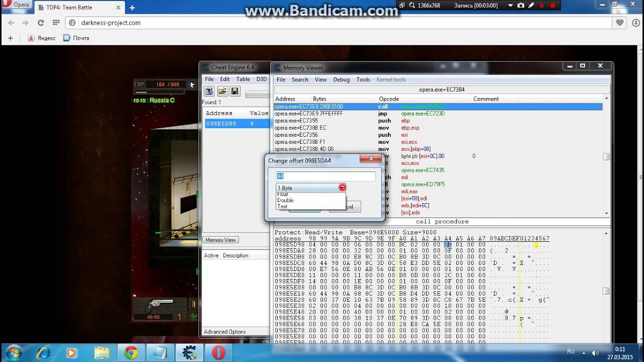This screenshot has width=644, height=362.
Task: Click the Bandicam pencil draw icon
Action: 532,5
